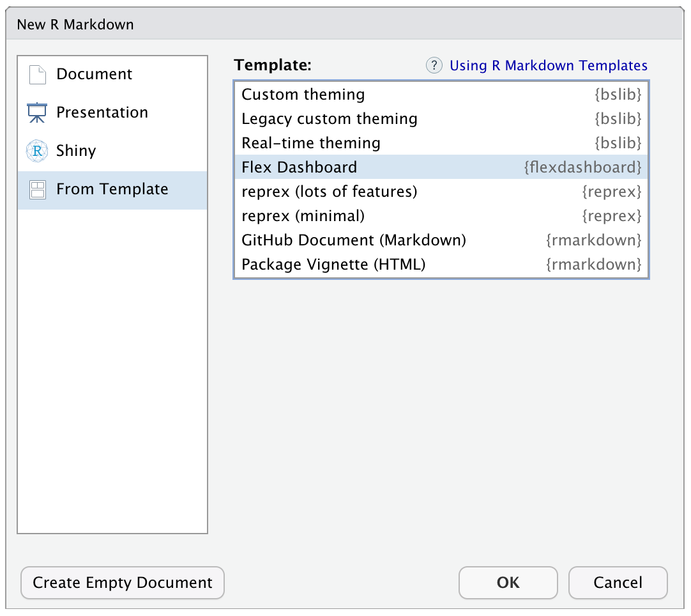This screenshot has height=616, width=691.
Task: Click the Shiny R logo icon
Action: (37, 151)
